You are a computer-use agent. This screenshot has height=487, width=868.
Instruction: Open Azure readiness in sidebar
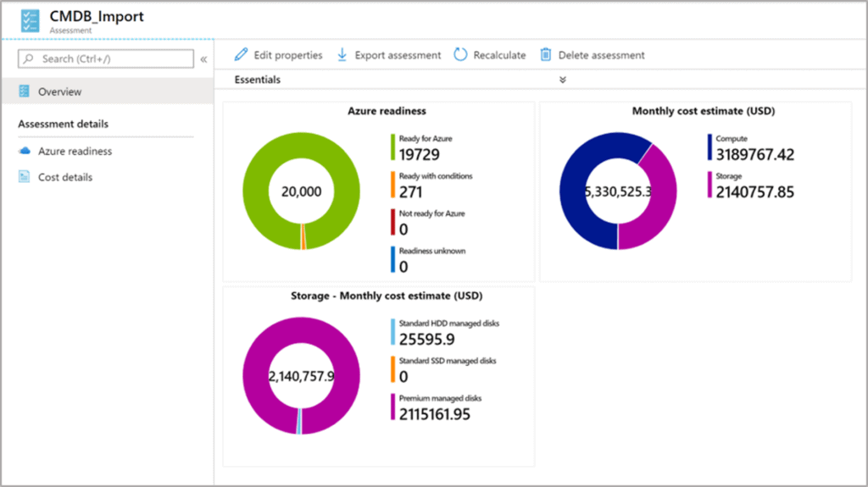[x=75, y=151]
